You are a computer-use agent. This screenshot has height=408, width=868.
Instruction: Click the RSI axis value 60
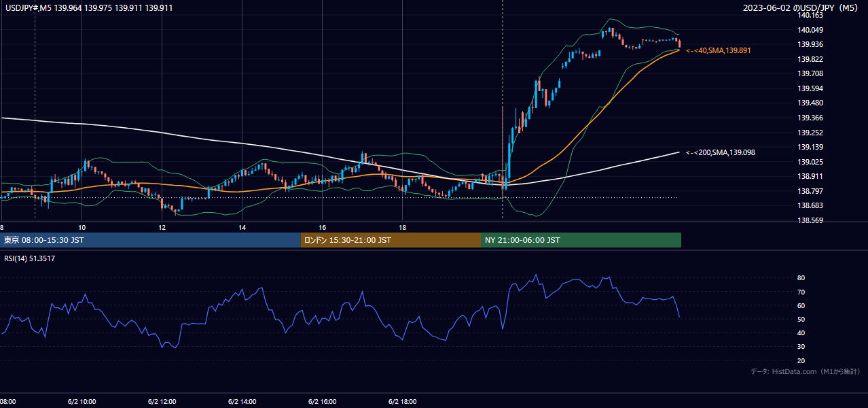pyautogui.click(x=801, y=305)
